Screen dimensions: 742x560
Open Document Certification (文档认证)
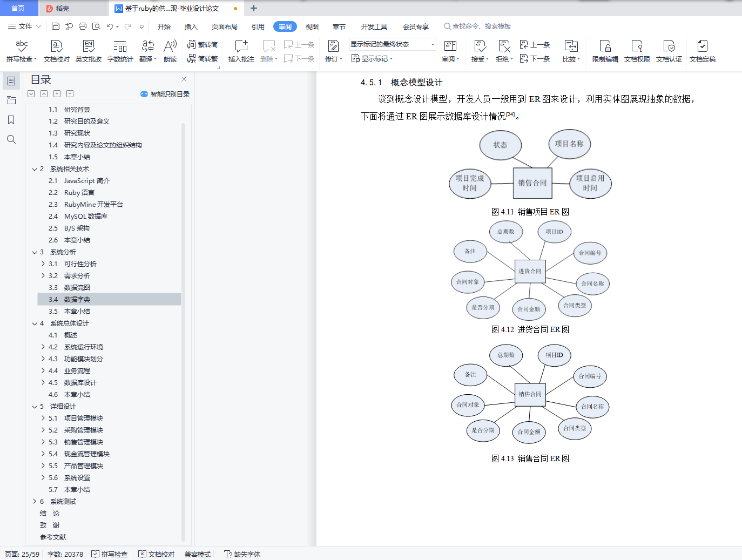coord(669,51)
